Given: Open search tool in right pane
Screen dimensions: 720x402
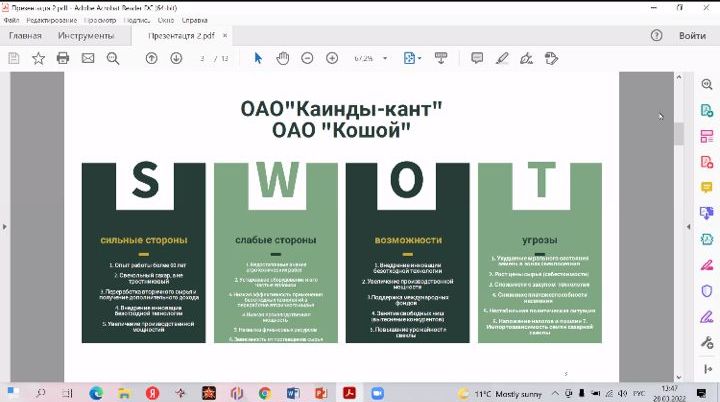Looking at the screenshot, I should point(707,84).
